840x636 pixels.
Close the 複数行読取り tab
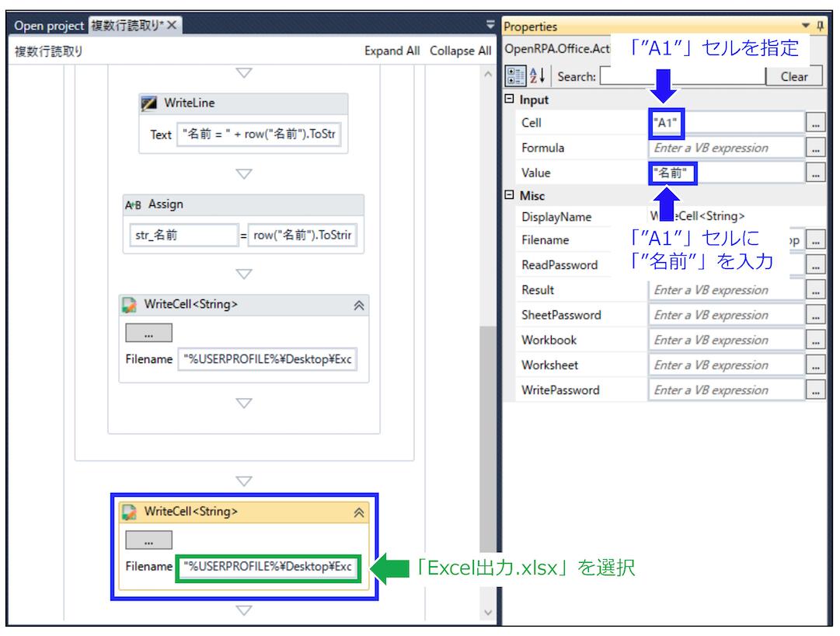click(x=172, y=25)
